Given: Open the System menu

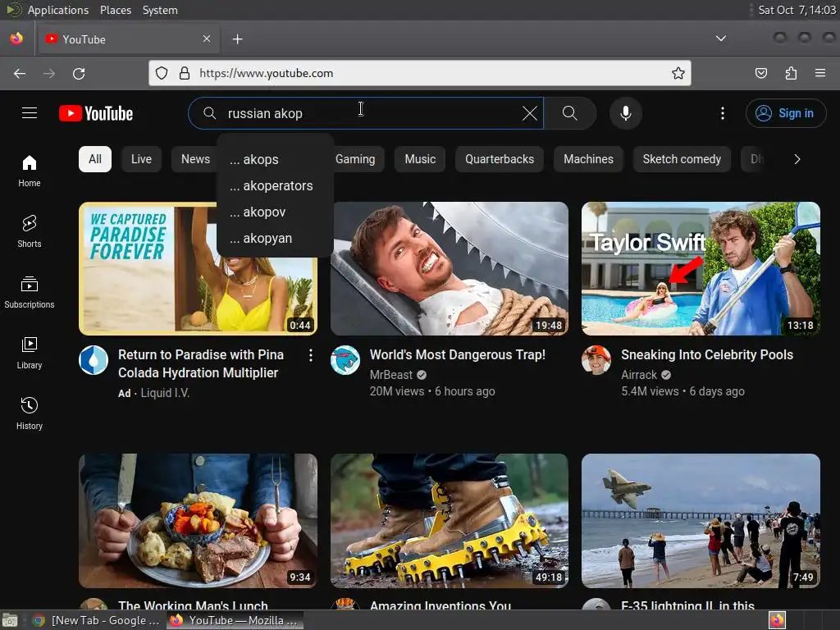Looking at the screenshot, I should pos(160,10).
